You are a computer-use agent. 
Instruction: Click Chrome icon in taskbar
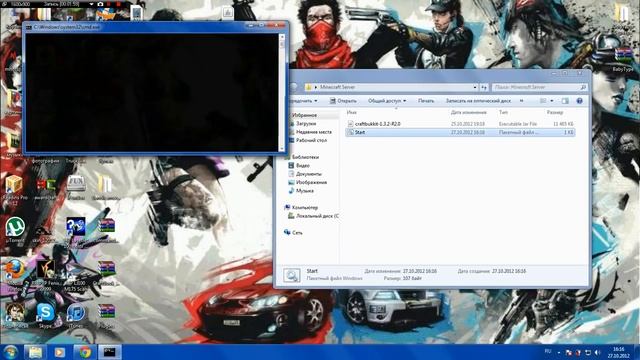tap(85, 352)
